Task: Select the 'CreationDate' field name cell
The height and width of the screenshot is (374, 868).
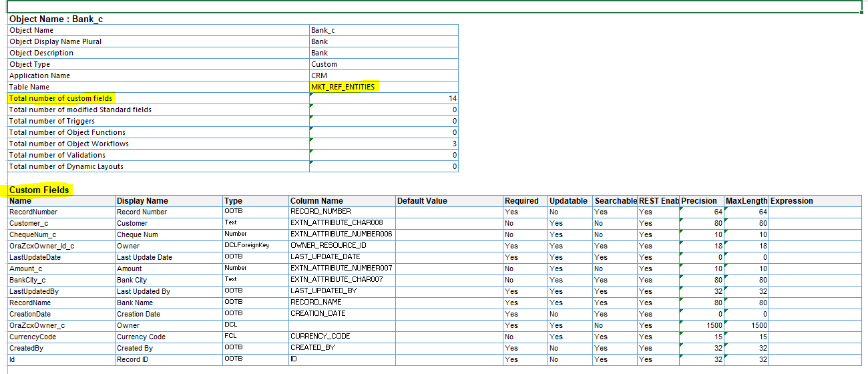Action: click(61, 314)
